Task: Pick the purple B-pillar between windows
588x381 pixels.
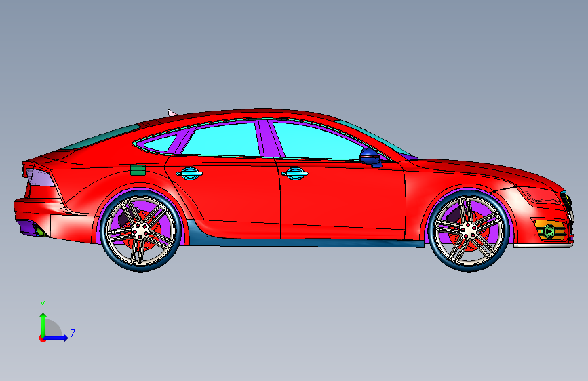Action: tap(271, 139)
